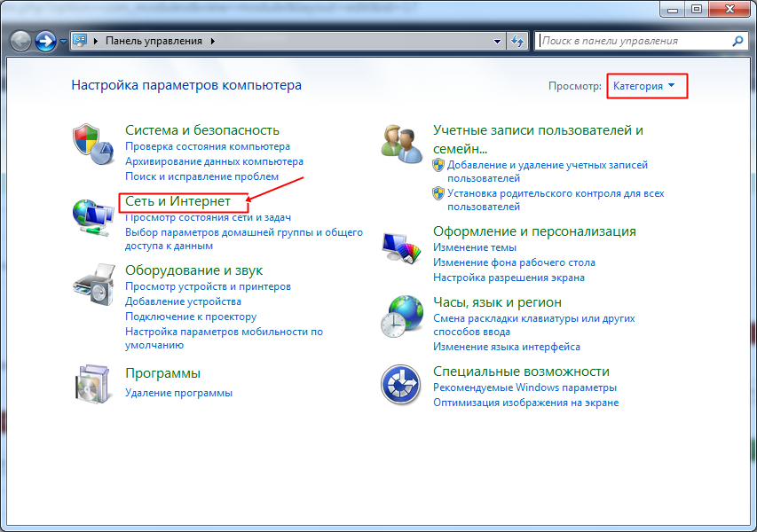Click Оптимизация изображения на экране link
Screen dimensions: 757x532
point(525,403)
